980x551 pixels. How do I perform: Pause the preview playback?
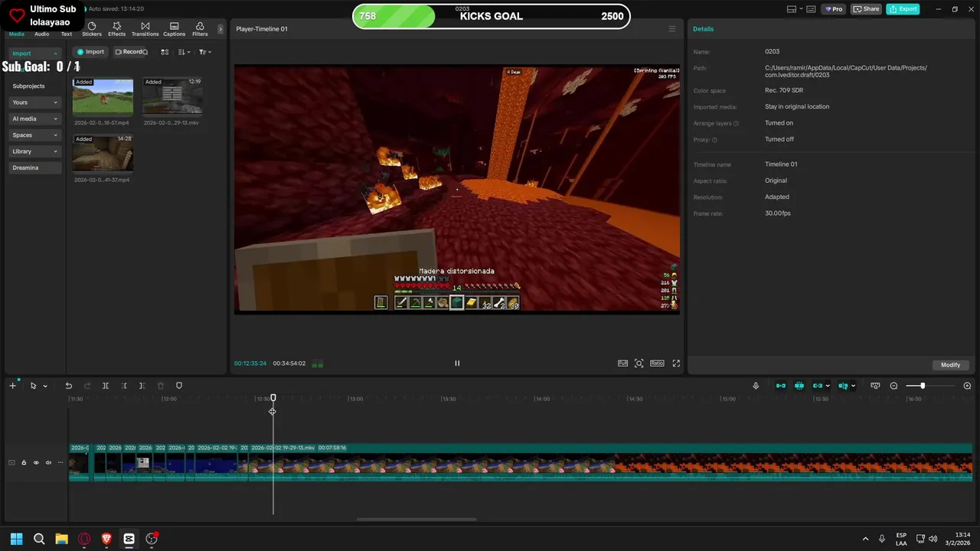click(x=457, y=364)
